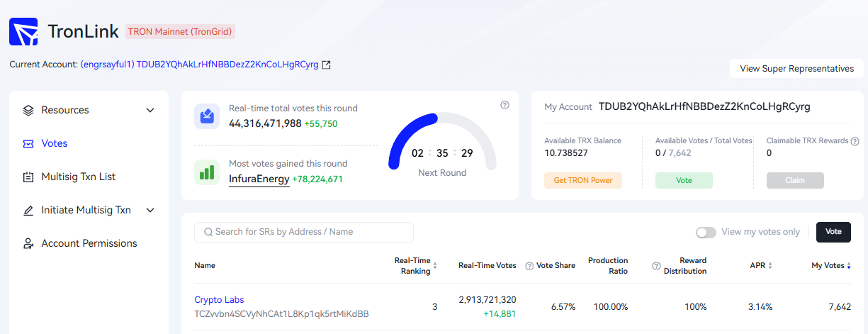
Task: Click production ratio 100.00%
Action: [x=611, y=307]
